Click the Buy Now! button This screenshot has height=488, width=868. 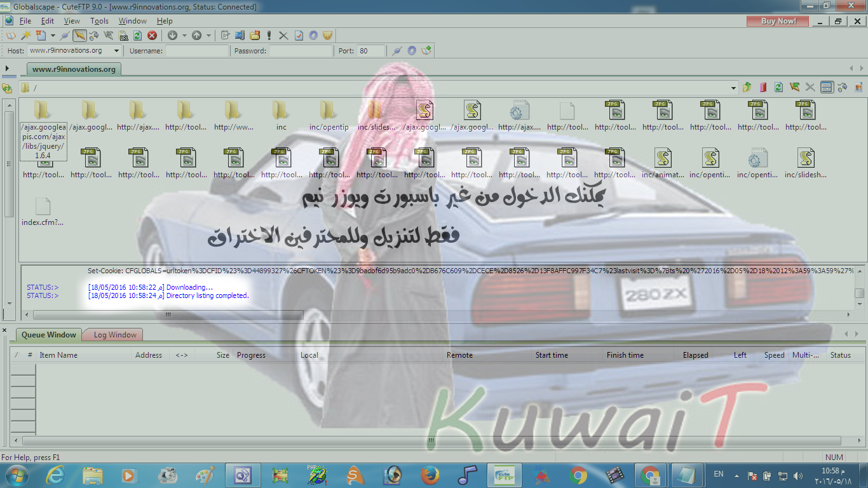pos(778,21)
